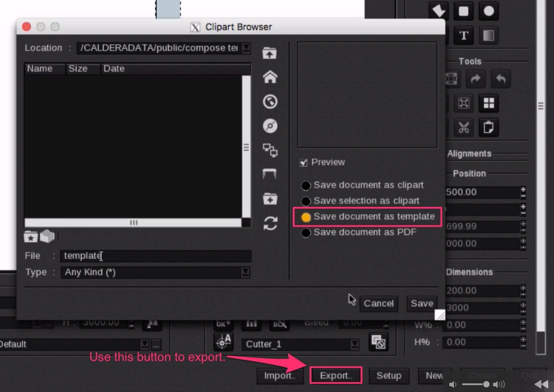The image size is (554, 392).
Task: Select the ellipse shape tool
Action: (488, 11)
